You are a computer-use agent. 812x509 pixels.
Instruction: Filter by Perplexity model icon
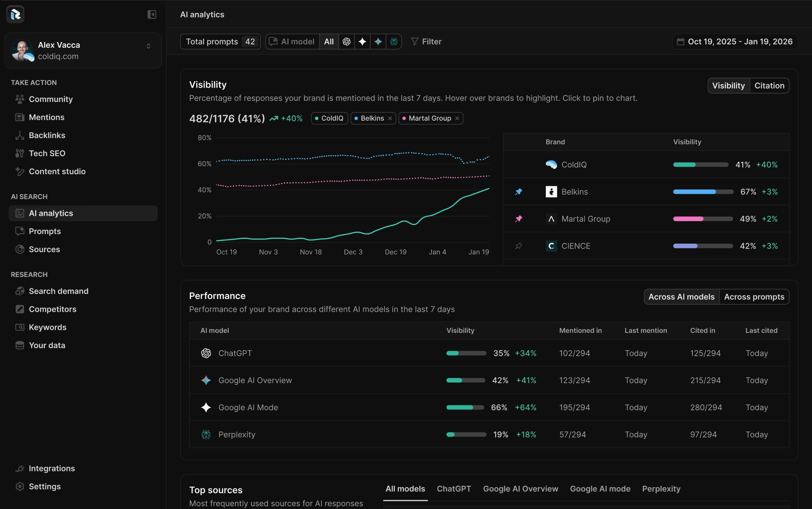point(394,42)
